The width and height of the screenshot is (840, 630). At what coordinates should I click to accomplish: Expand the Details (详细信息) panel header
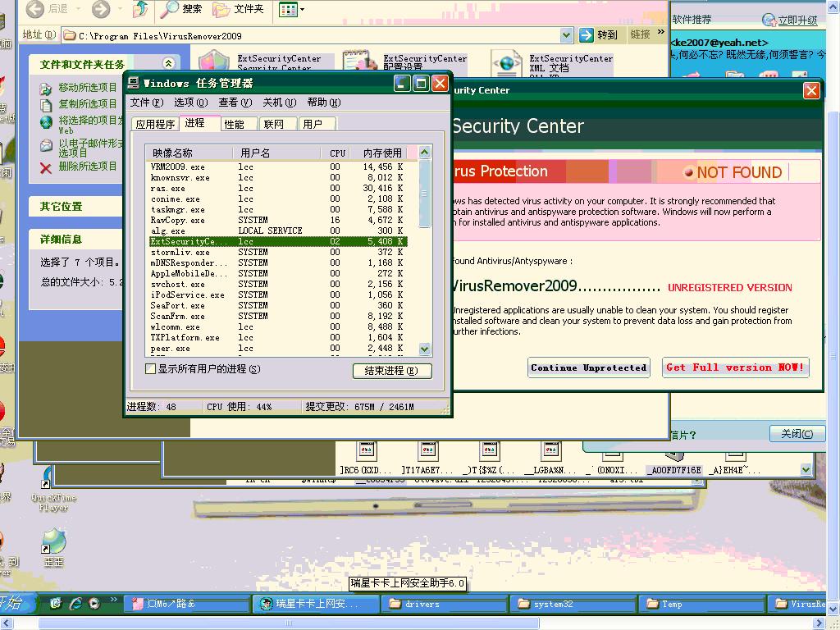click(x=75, y=240)
